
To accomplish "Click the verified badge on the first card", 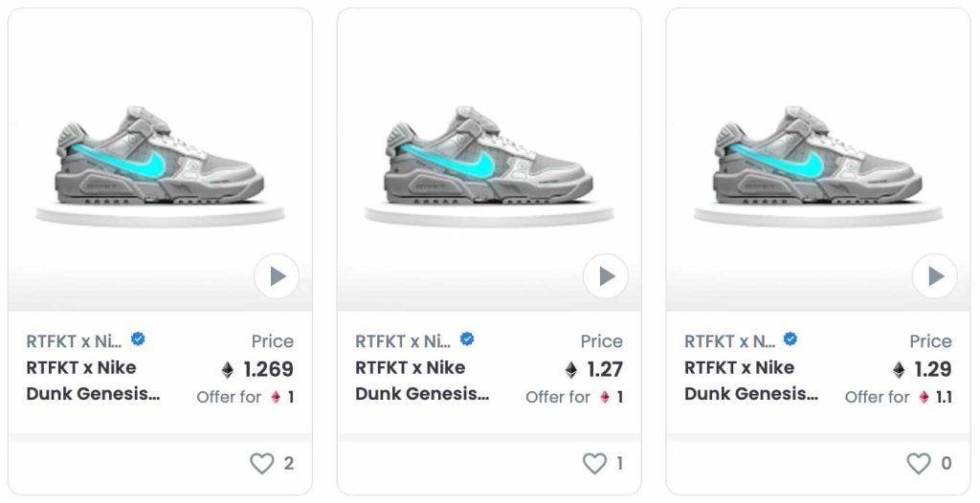I will 138,339.
